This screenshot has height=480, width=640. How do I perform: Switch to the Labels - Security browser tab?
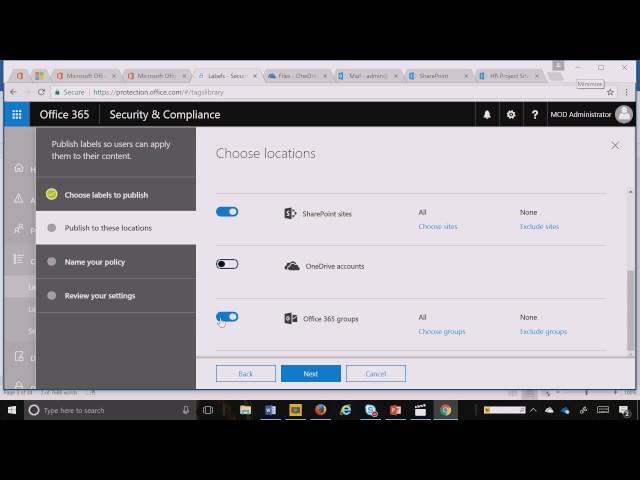[227, 76]
